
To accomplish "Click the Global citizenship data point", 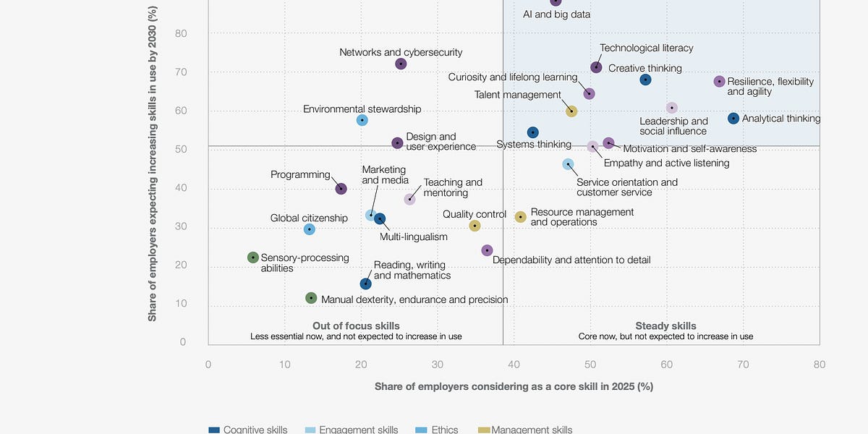I will point(310,229).
